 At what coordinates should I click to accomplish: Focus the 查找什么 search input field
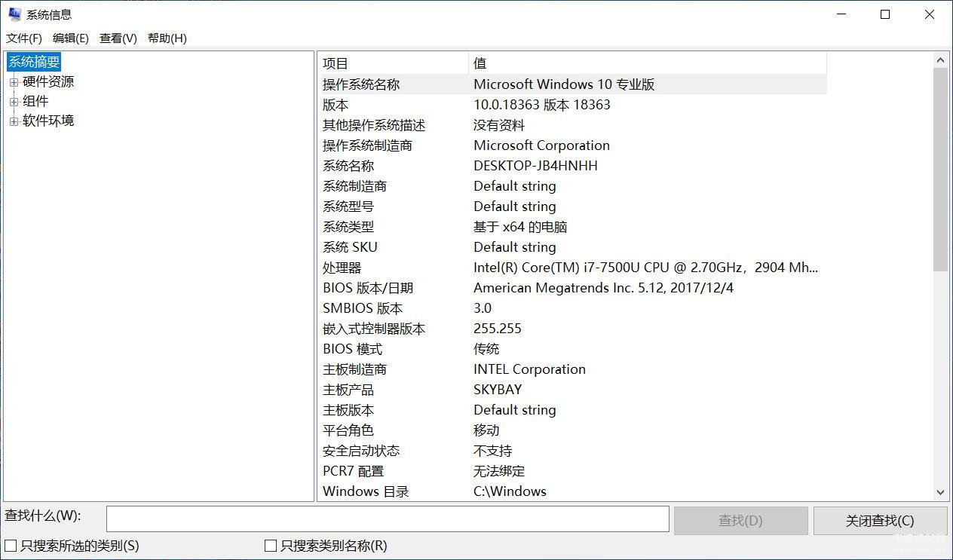(388, 519)
